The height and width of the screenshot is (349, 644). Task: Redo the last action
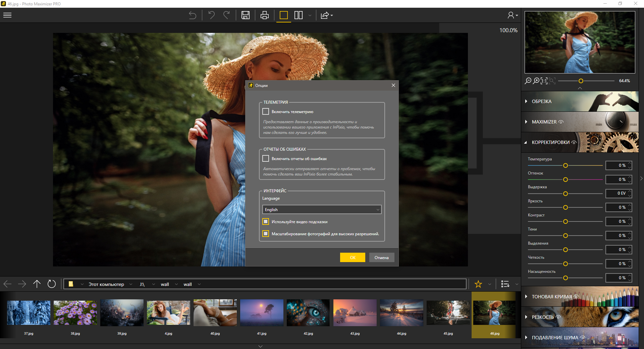[227, 15]
